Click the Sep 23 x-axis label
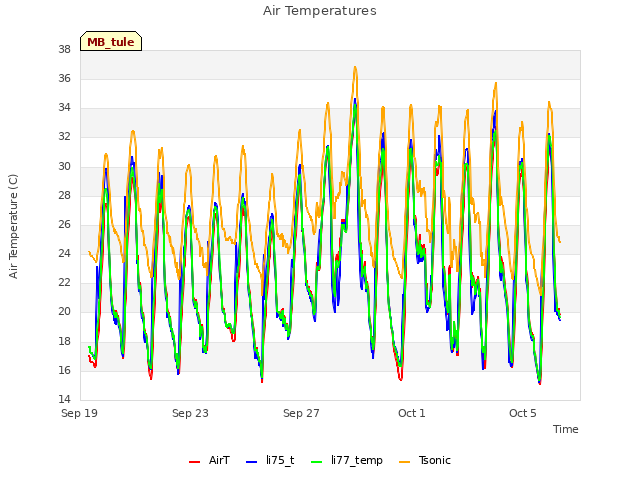 [190, 413]
